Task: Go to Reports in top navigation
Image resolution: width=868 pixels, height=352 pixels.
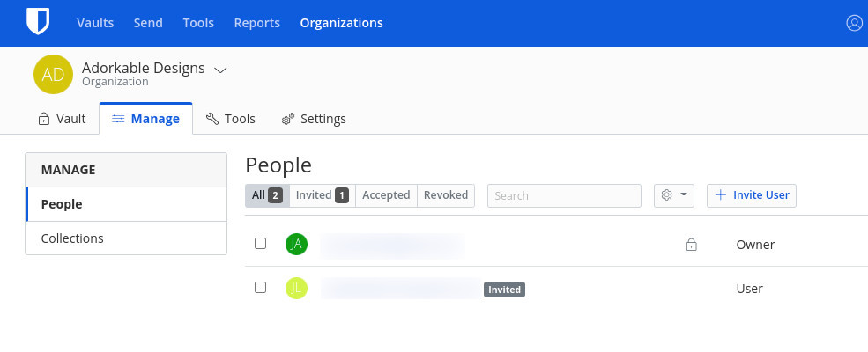Action: click(x=256, y=23)
